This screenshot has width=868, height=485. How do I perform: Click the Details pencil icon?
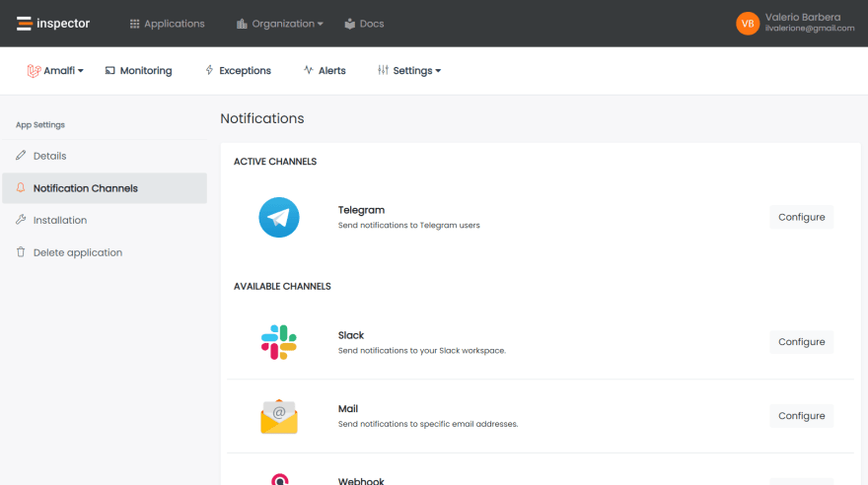click(x=21, y=156)
